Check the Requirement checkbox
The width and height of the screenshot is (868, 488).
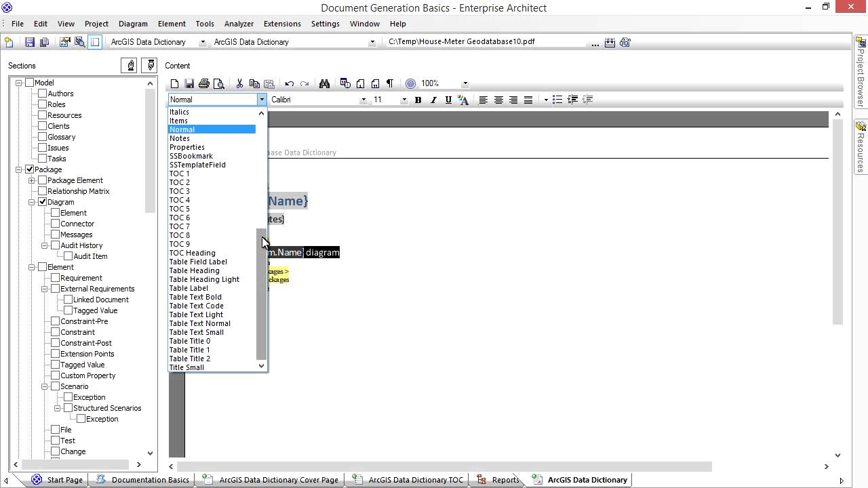coord(55,278)
